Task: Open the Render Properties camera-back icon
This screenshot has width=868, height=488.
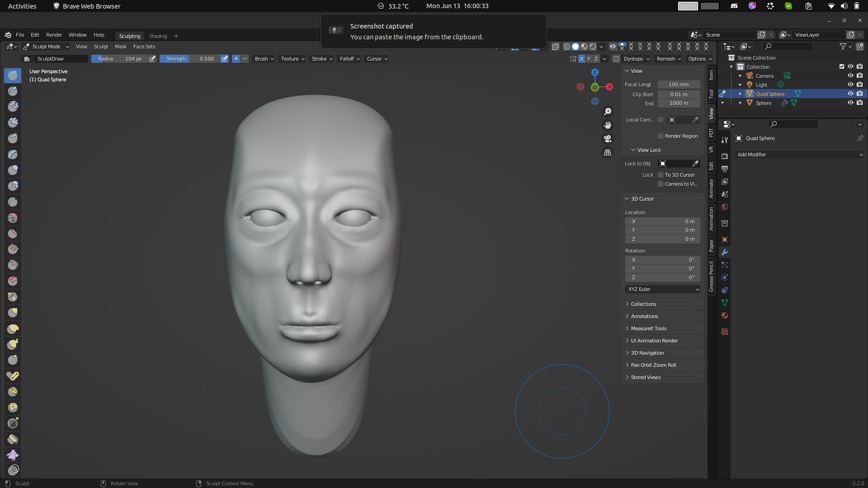Action: click(725, 156)
